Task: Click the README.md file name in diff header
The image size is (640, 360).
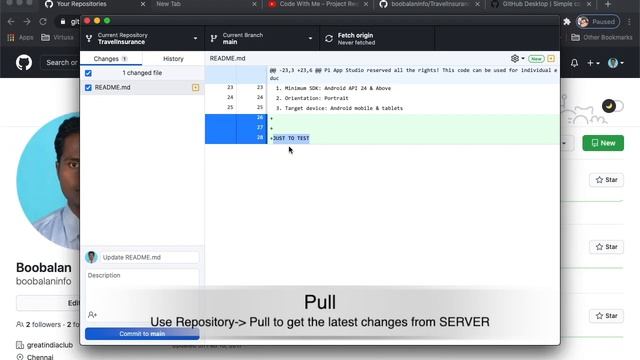Action: pos(227,58)
